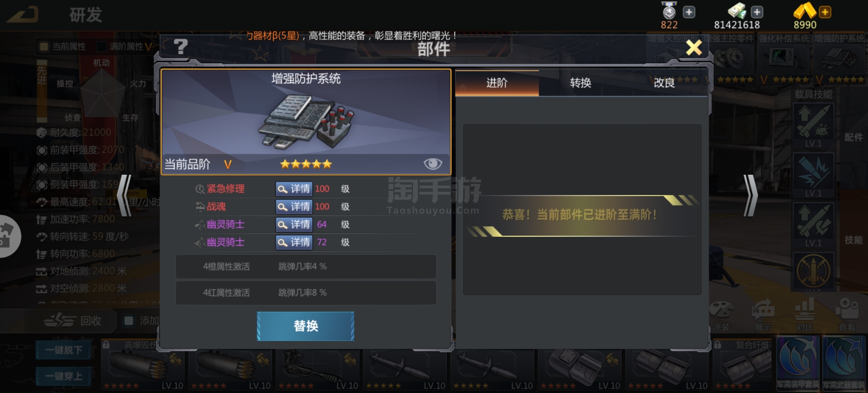Open the question mark help icon
The height and width of the screenshot is (393, 868).
[x=180, y=47]
